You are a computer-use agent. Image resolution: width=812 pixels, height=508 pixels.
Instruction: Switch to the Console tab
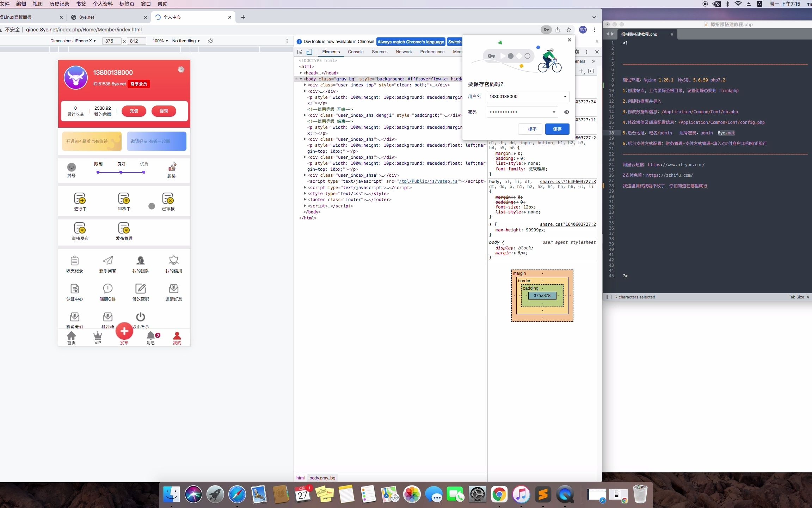[356, 52]
